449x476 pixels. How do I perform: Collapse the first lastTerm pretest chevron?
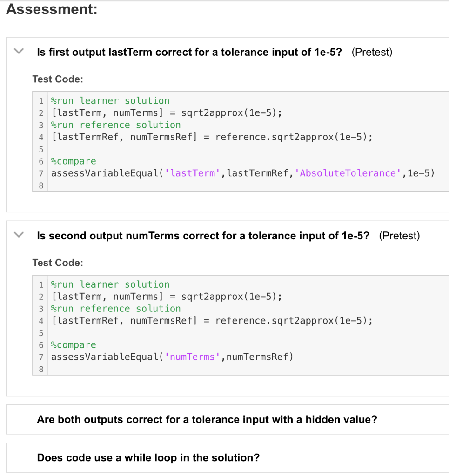[19, 51]
